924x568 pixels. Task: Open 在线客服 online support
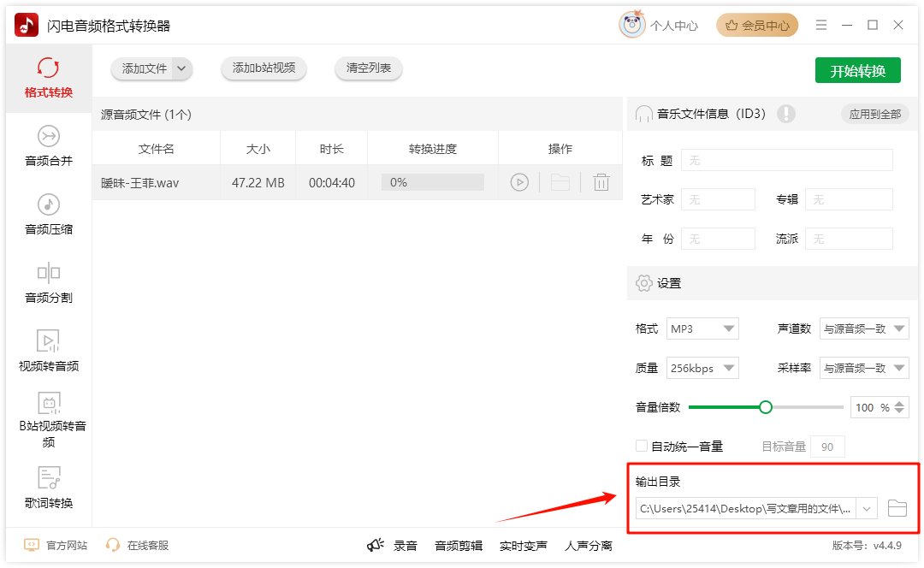[x=148, y=546]
